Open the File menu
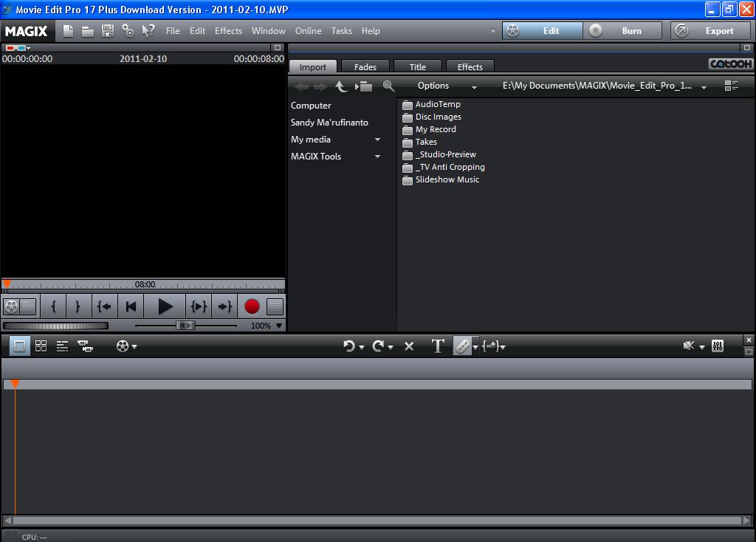This screenshot has height=542, width=756. pyautogui.click(x=173, y=31)
